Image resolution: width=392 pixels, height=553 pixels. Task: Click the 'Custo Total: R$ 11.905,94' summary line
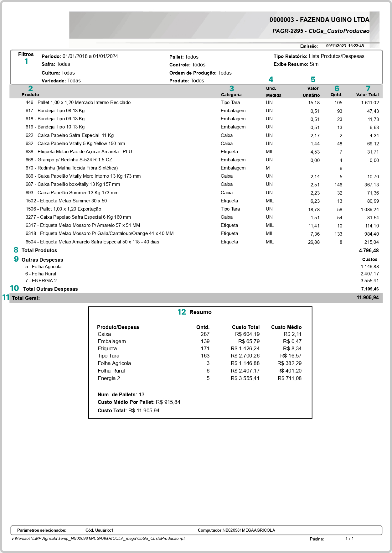128,411
